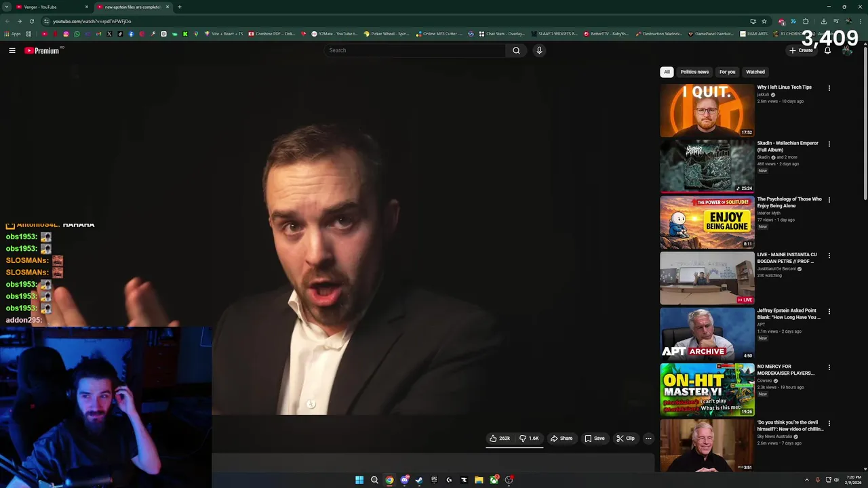
Task: Click the YouTube search input field
Action: [x=415, y=50]
